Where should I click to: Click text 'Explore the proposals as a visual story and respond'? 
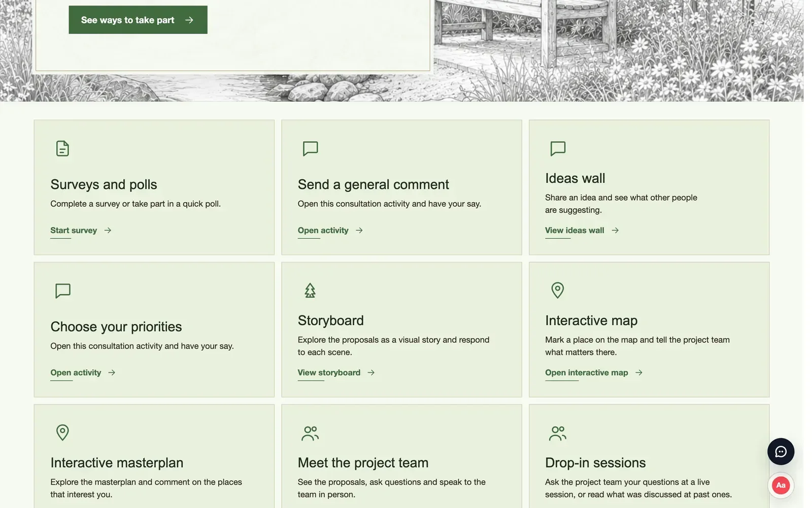pos(393,340)
